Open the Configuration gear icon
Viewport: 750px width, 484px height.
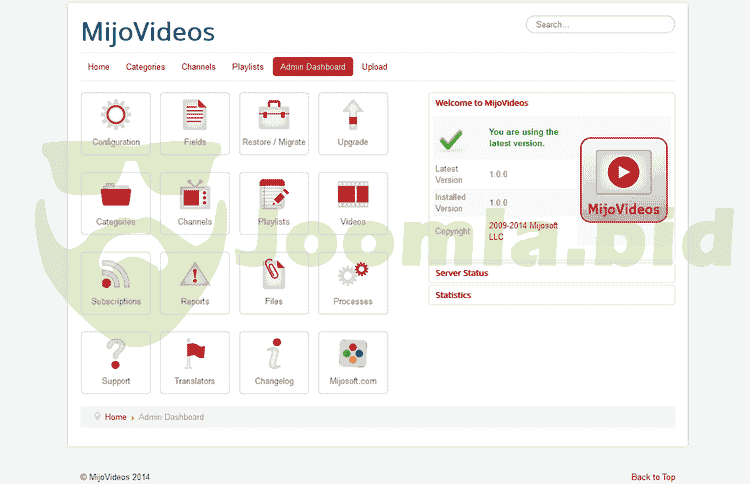pyautogui.click(x=116, y=116)
